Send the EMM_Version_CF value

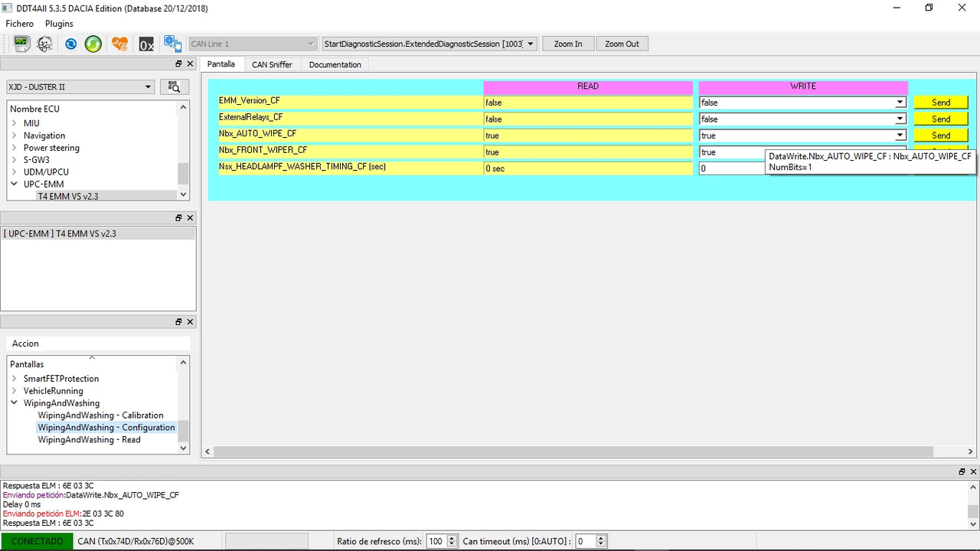tap(941, 103)
